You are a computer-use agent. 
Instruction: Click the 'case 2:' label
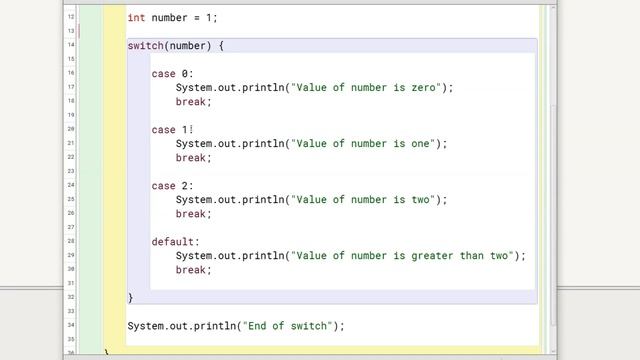tap(172, 186)
